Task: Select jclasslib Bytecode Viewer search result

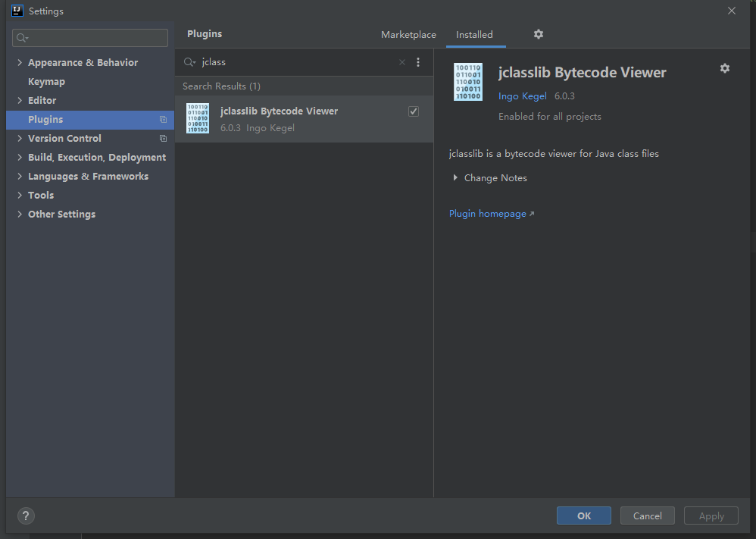Action: (x=305, y=119)
